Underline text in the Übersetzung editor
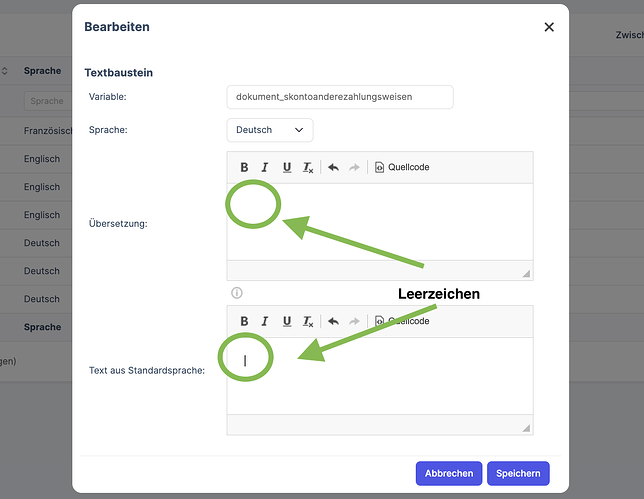This screenshot has height=499, width=644. [287, 167]
